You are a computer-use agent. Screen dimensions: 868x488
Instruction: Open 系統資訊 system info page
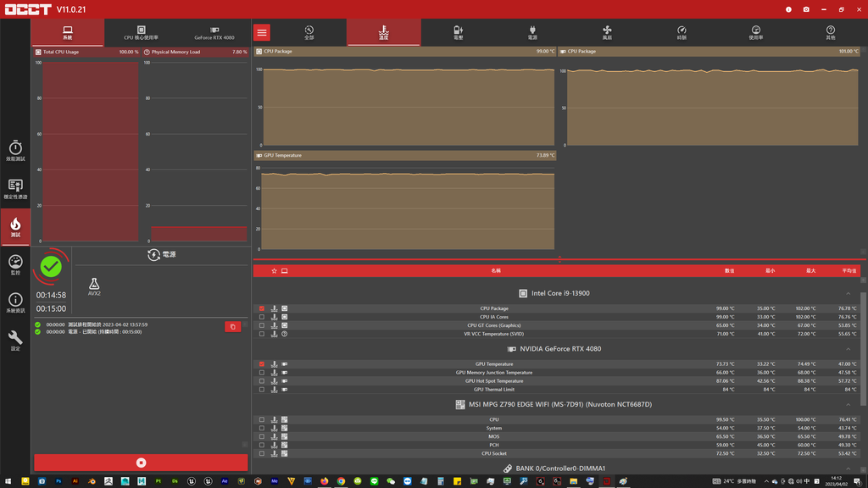15,302
